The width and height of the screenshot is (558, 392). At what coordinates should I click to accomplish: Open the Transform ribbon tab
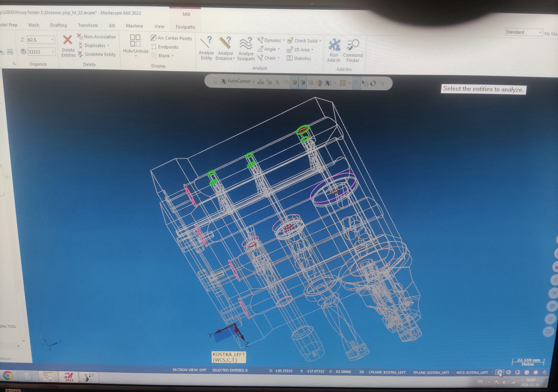coord(88,25)
